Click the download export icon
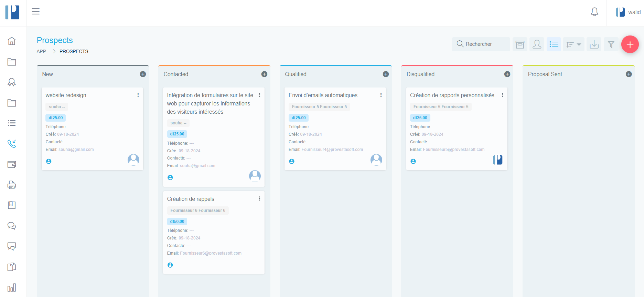This screenshot has height=297, width=644. pyautogui.click(x=594, y=44)
